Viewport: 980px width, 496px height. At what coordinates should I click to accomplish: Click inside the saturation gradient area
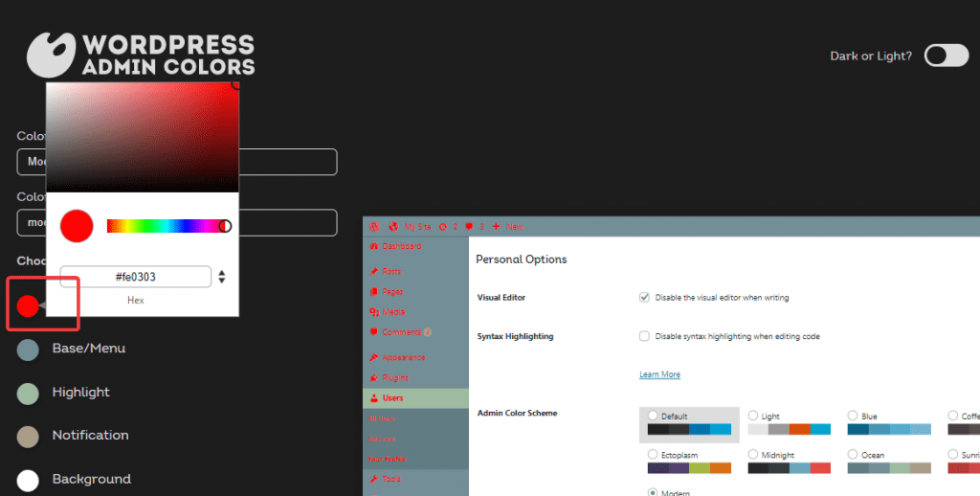point(143,138)
